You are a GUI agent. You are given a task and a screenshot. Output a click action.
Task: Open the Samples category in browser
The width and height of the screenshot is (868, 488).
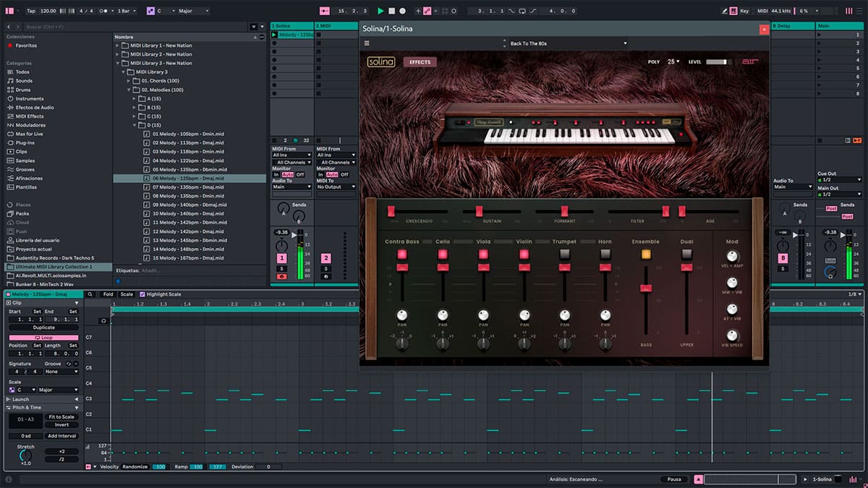(x=25, y=160)
